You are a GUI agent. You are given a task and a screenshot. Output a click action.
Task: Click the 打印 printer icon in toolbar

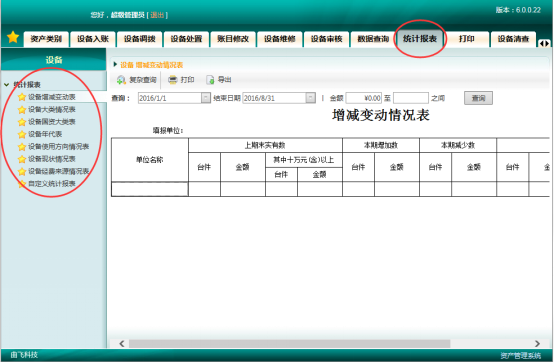[172, 80]
